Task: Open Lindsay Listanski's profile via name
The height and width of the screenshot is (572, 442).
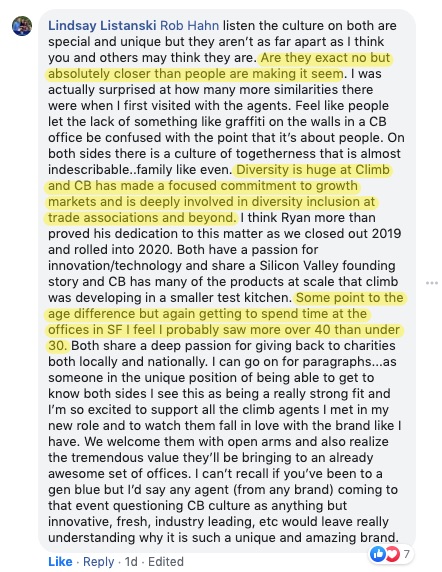Action: pos(102,26)
